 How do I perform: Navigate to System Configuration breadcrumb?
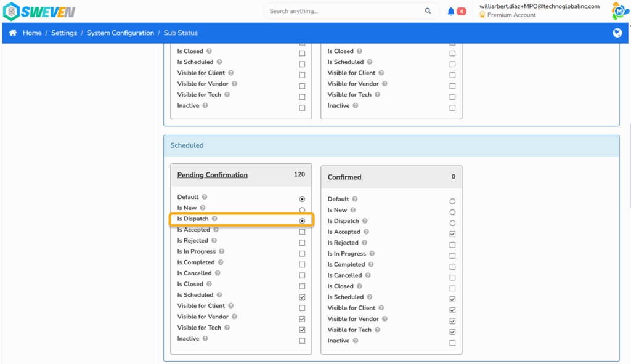click(120, 33)
